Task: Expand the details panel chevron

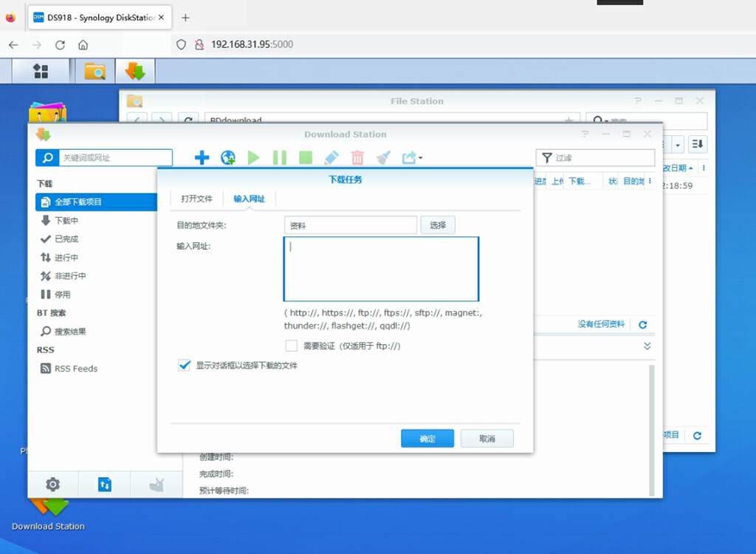Action: (x=647, y=346)
